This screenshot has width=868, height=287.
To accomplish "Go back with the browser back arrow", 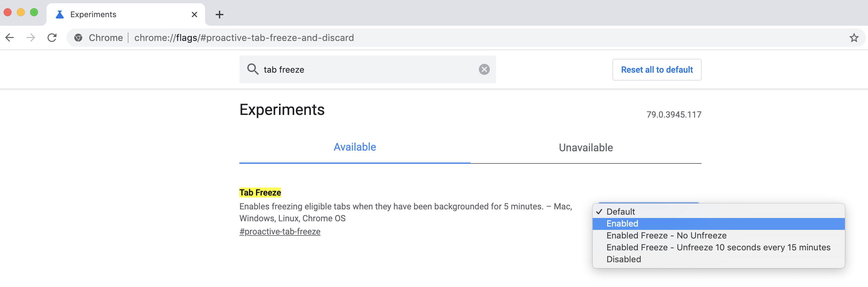I will pyautogui.click(x=10, y=37).
